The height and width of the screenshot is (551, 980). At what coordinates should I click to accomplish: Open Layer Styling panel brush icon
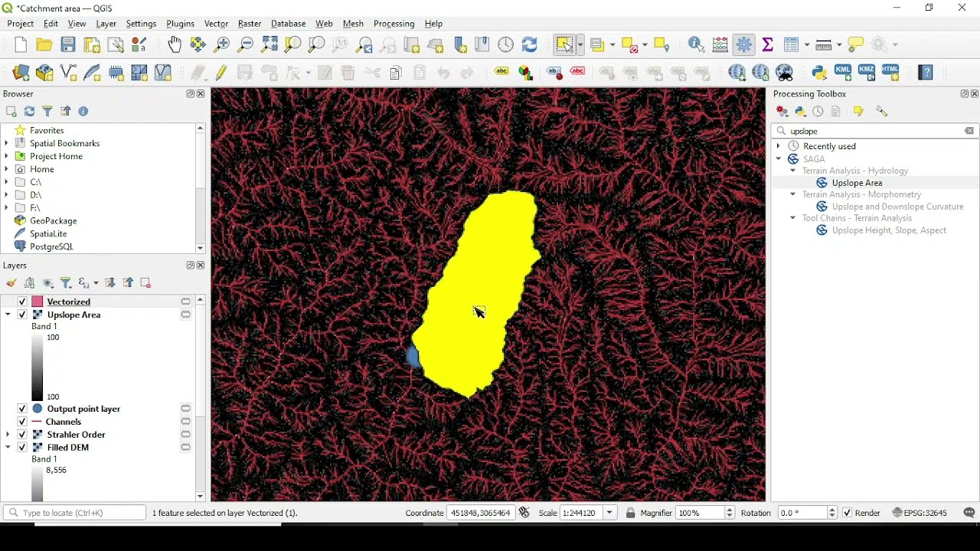(11, 283)
